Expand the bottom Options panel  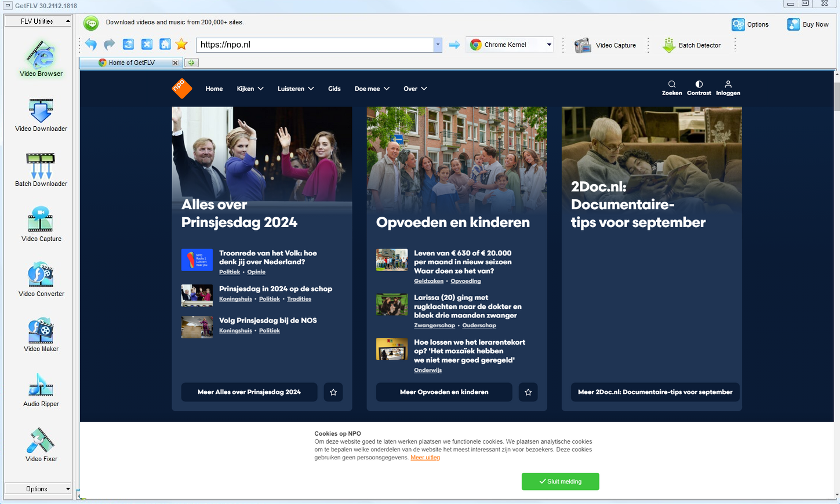[38, 489]
